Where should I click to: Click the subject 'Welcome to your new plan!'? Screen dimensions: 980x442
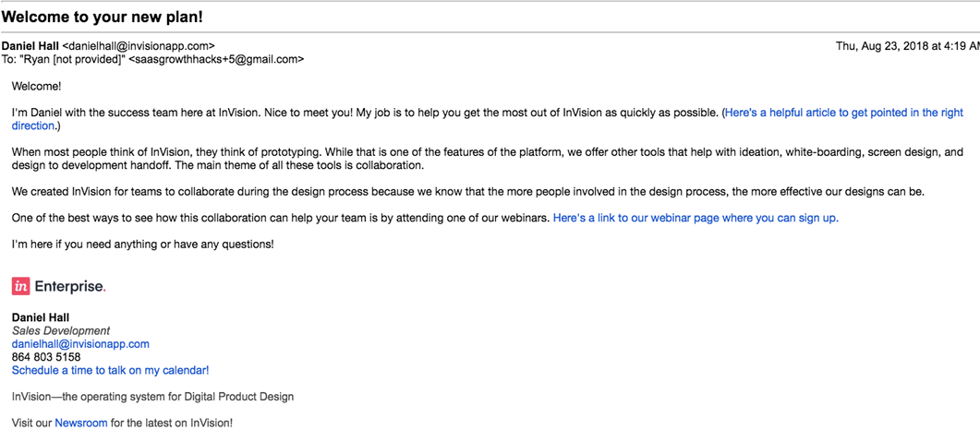[x=103, y=17]
